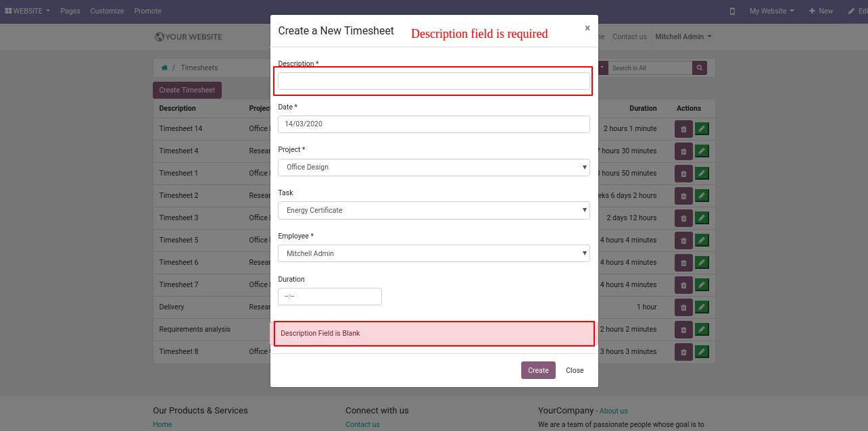Click the Create button in dialog
This screenshot has height=431, width=868.
pyautogui.click(x=538, y=370)
